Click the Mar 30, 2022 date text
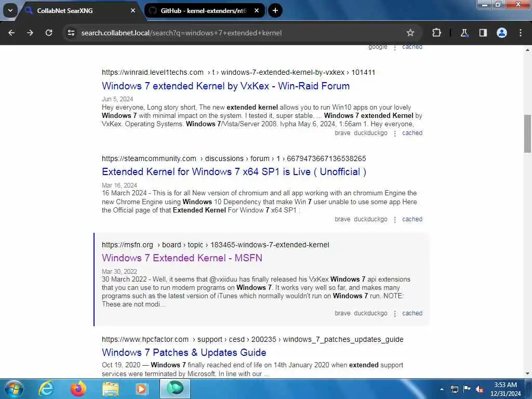Image resolution: width=532 pixels, height=399 pixels. [x=119, y=271]
